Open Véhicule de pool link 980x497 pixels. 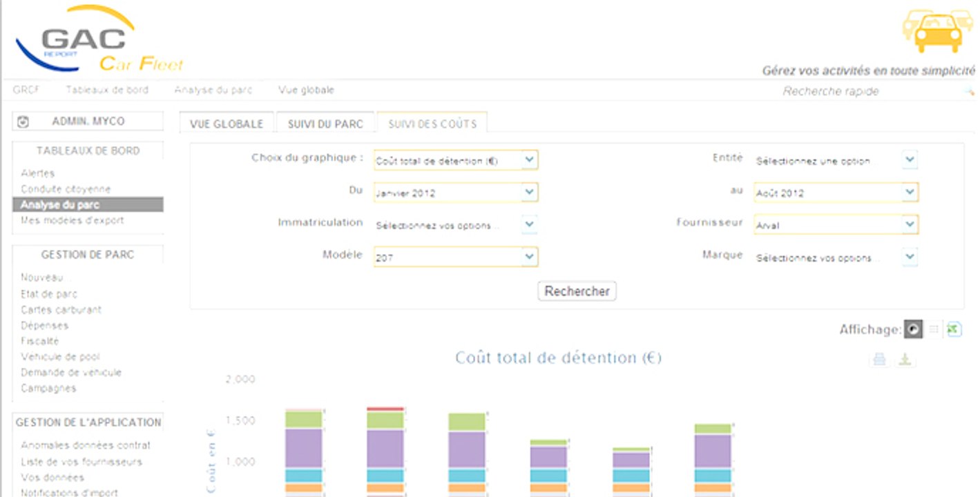(x=60, y=357)
